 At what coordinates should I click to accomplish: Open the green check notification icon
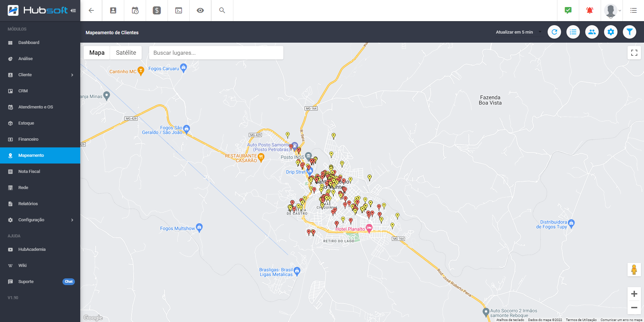pyautogui.click(x=568, y=10)
